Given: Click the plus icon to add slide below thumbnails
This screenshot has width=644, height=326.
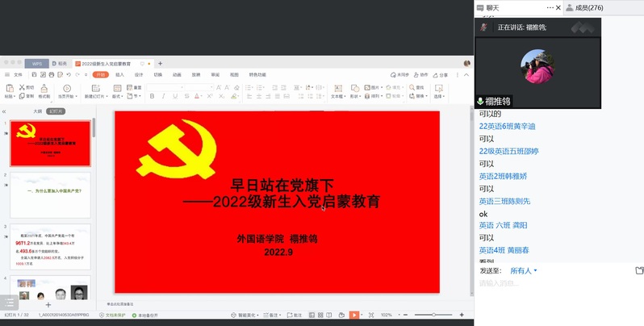Looking at the screenshot, I should coord(48,305).
